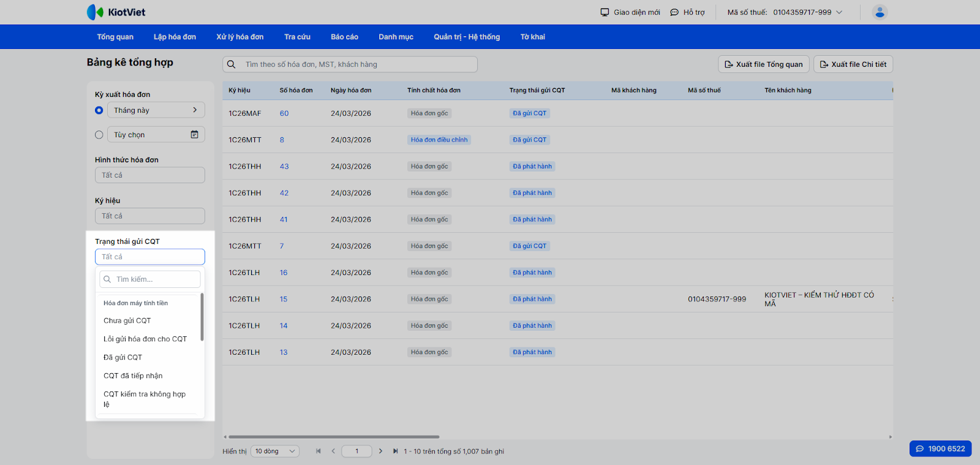This screenshot has height=465, width=980.
Task: Go to the next results page
Action: point(380,452)
